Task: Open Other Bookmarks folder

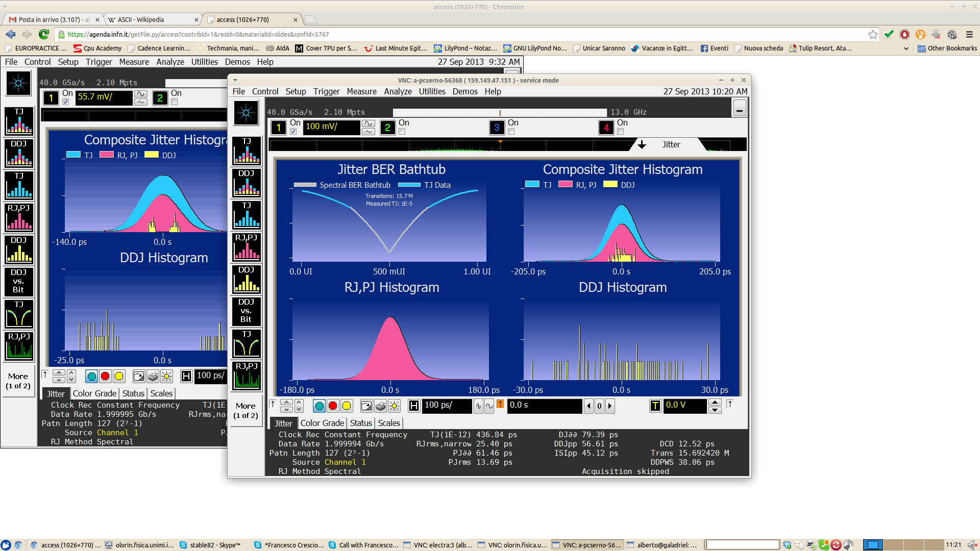Action: (947, 48)
